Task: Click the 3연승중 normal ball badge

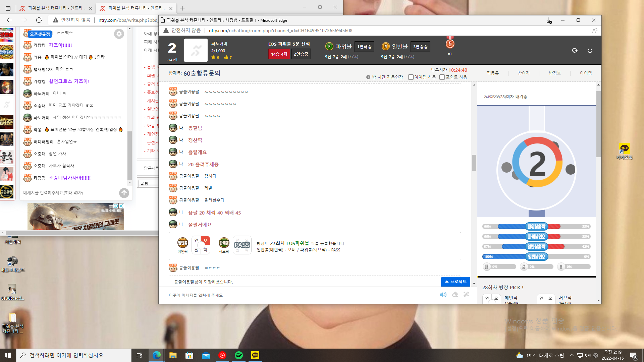Action: [420, 47]
